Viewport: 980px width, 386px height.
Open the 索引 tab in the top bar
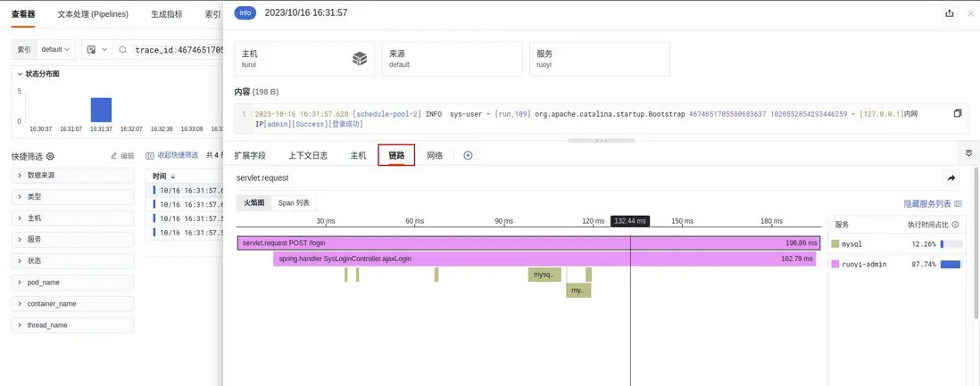pyautogui.click(x=212, y=13)
